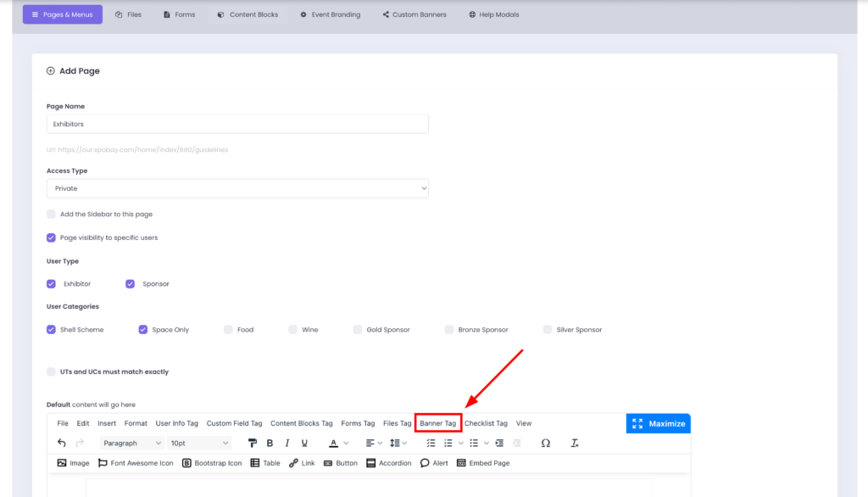Open the Banner Tag menu
868x497 pixels.
pyautogui.click(x=437, y=423)
